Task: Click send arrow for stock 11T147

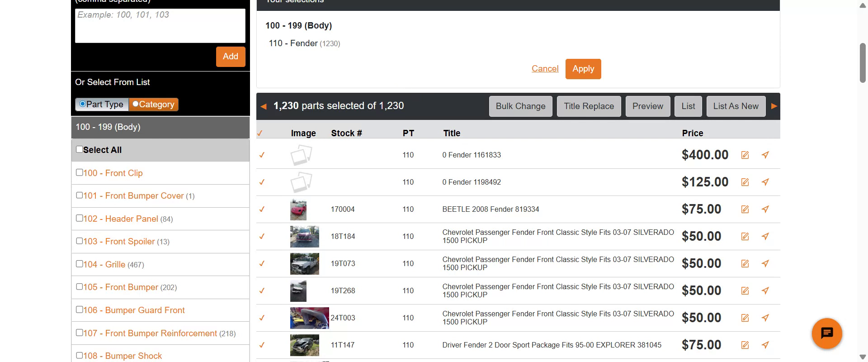Action: [x=765, y=345]
